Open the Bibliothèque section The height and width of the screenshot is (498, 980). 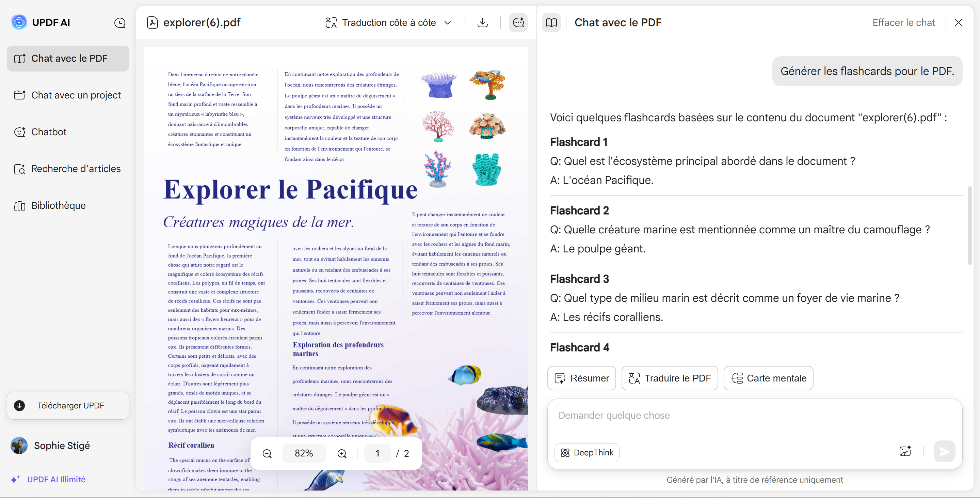[68, 206]
